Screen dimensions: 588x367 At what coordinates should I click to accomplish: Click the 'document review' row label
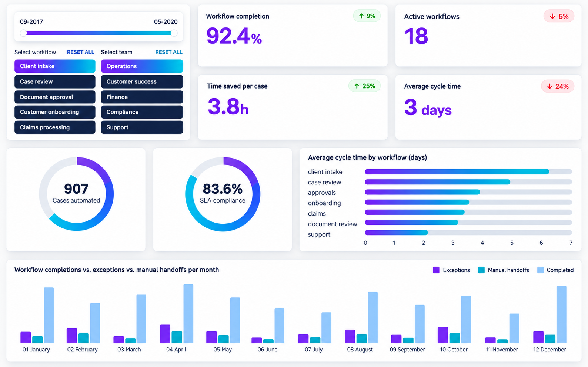point(333,224)
